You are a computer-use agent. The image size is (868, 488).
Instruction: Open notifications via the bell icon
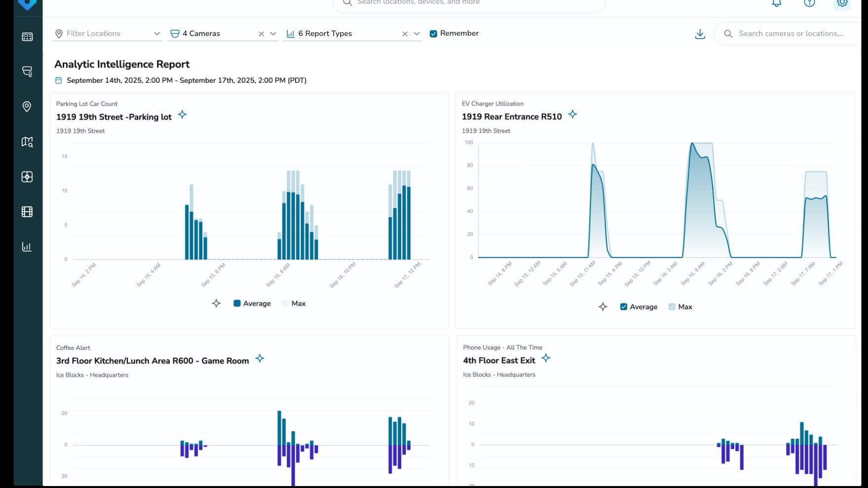776,2
